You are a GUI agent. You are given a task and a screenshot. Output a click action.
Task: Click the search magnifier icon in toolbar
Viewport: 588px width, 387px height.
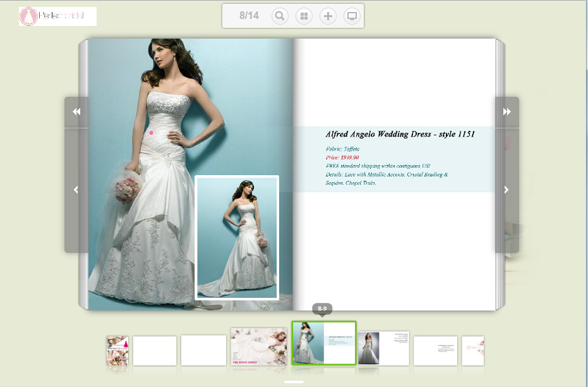point(280,16)
